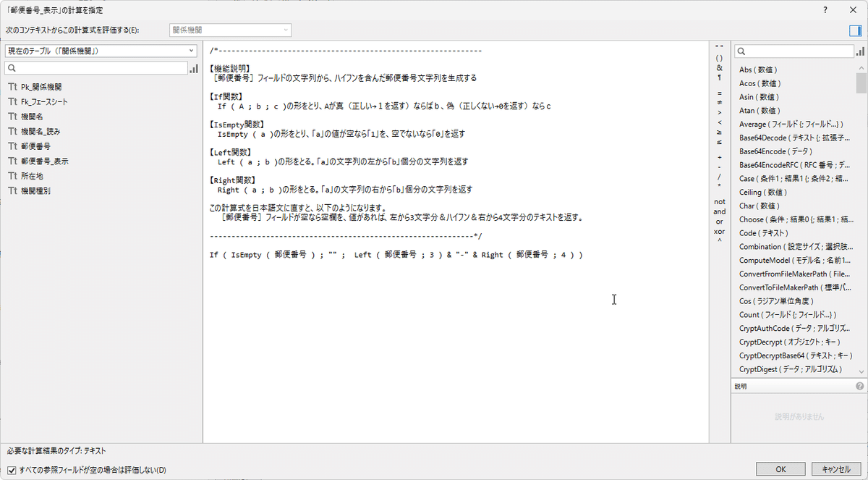Click the field search box

[96, 68]
